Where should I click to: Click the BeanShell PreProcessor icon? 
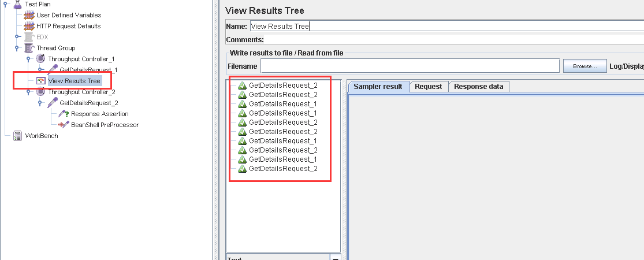click(x=64, y=125)
